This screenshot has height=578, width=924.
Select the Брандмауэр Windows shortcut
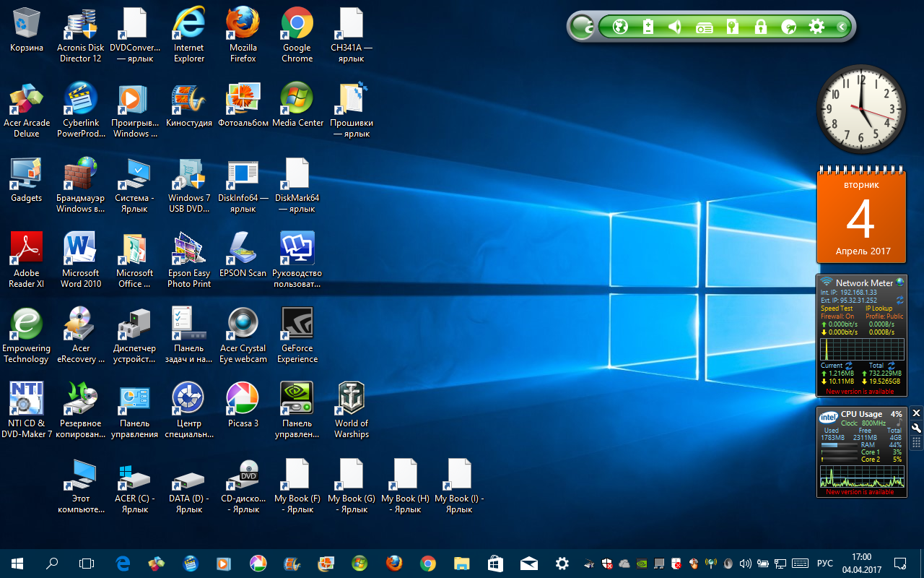pos(81,186)
